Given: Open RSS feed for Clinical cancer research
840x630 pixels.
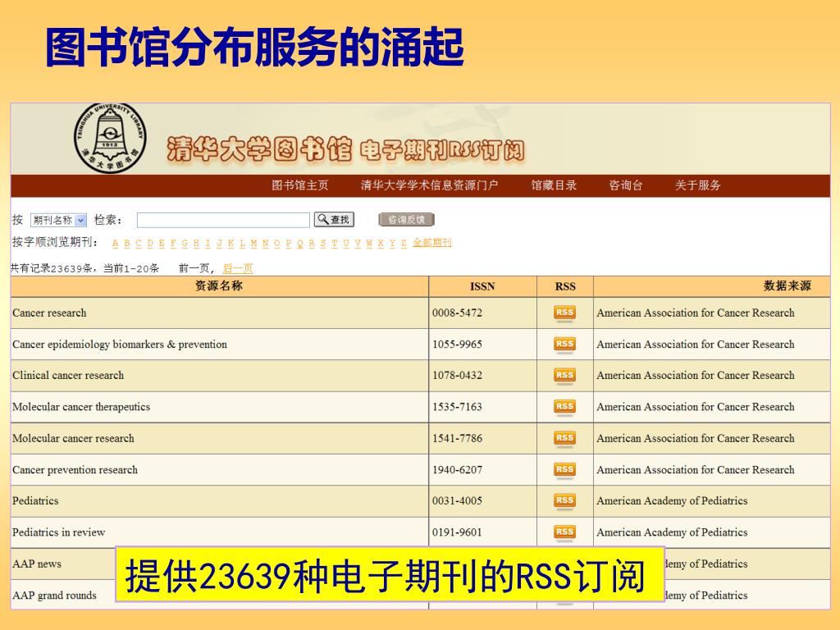Looking at the screenshot, I should [x=564, y=376].
